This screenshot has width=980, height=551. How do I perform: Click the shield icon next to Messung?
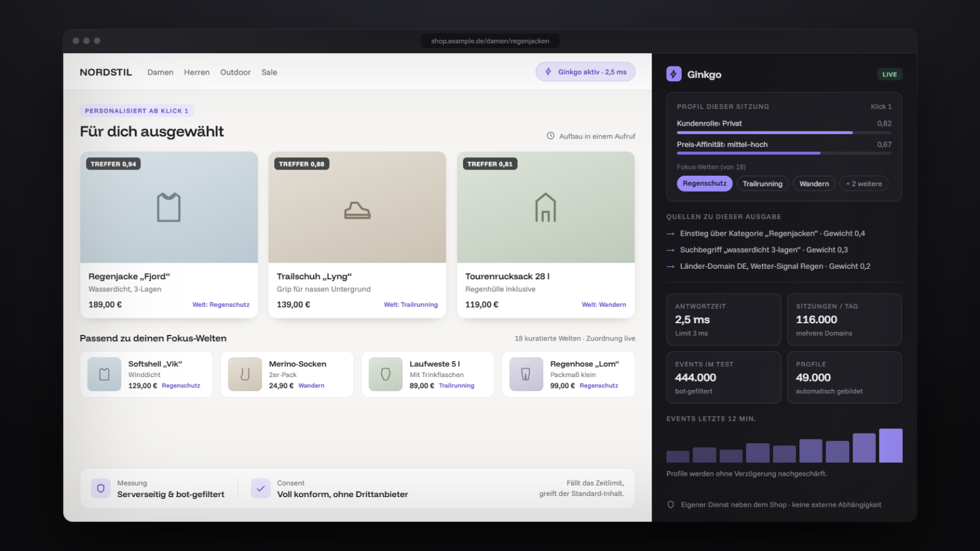[101, 489]
